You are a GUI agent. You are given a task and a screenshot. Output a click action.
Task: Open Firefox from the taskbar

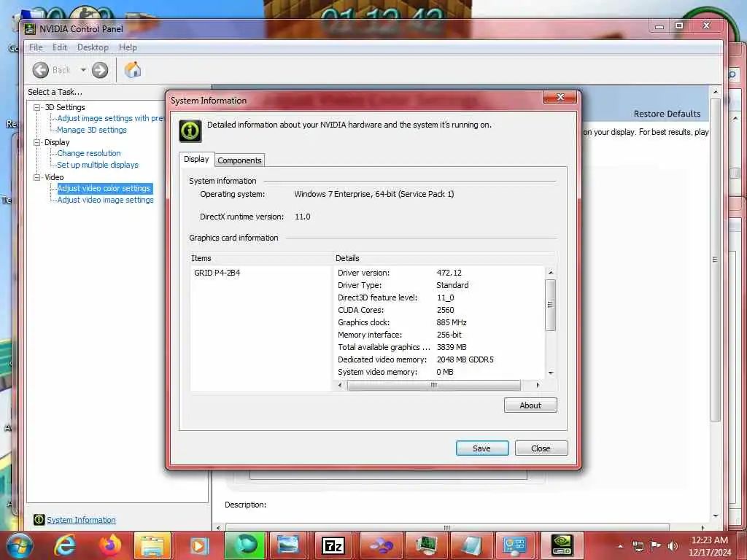[x=110, y=545]
